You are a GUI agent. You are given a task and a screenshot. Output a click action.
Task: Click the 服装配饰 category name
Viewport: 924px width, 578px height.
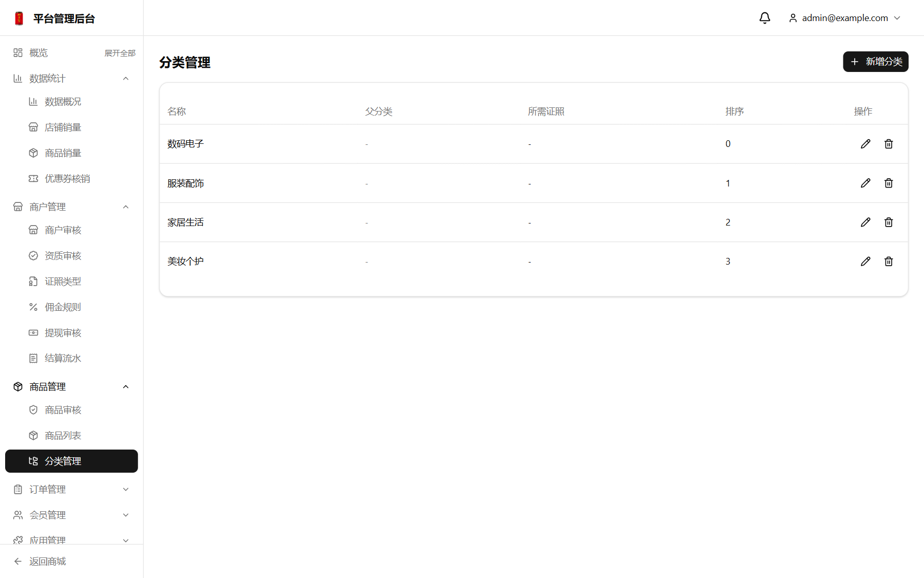(185, 183)
